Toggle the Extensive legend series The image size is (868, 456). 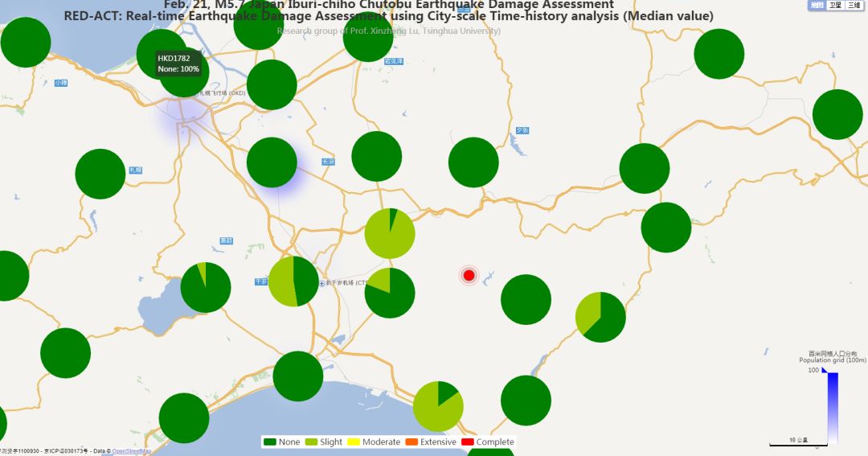point(431,442)
